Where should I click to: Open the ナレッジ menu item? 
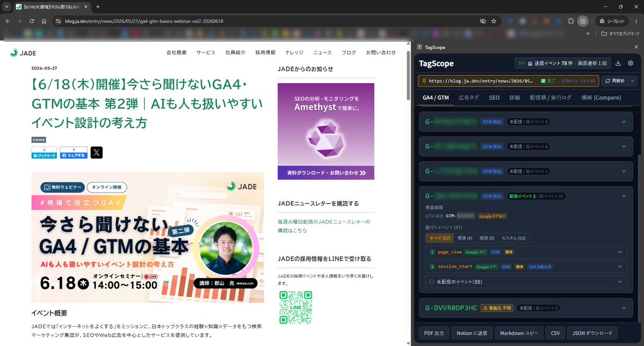[x=294, y=53]
